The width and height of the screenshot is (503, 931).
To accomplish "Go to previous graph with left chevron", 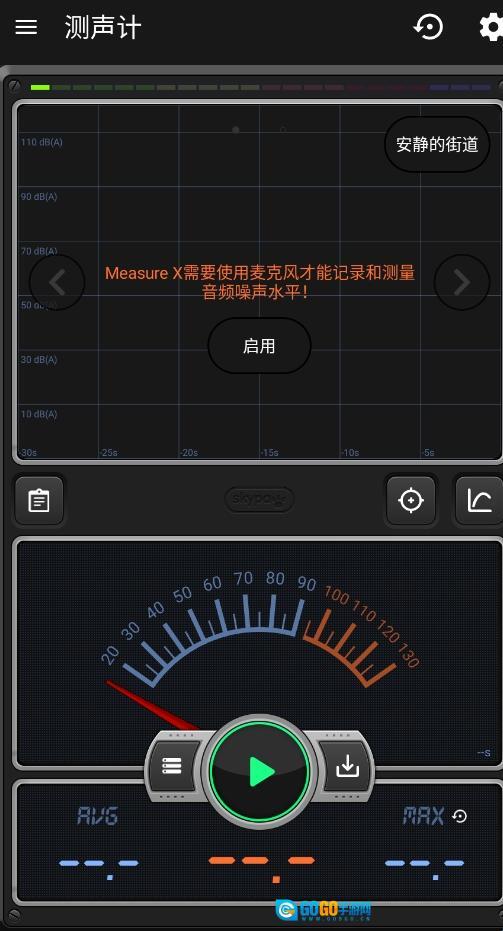I will pos(57,283).
